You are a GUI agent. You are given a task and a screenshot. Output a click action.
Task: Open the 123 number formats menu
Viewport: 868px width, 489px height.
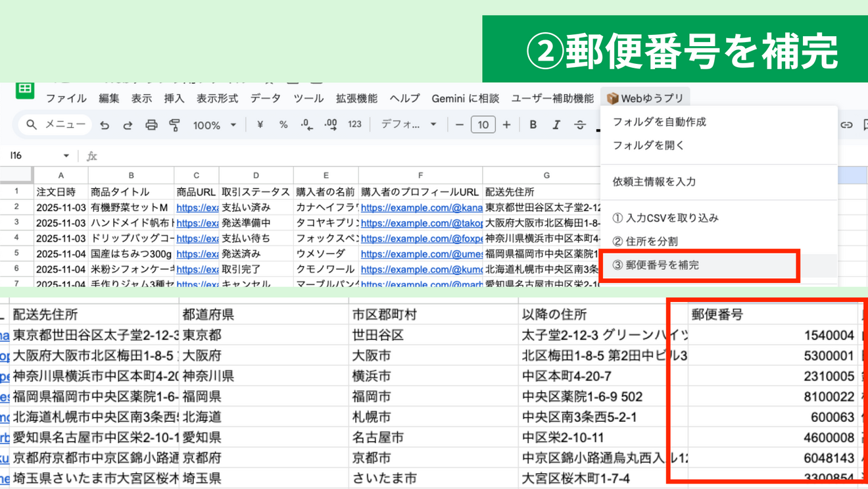pyautogui.click(x=354, y=124)
